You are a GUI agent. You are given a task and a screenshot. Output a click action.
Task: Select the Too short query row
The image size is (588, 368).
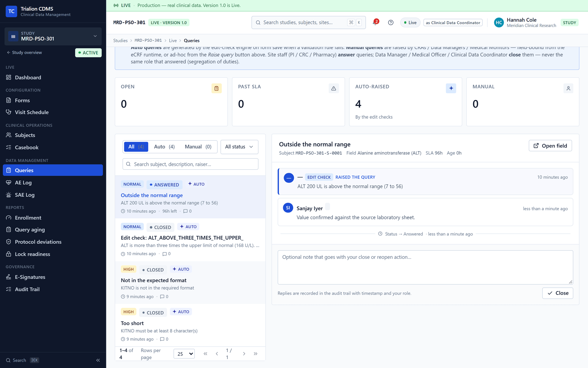[190, 325]
